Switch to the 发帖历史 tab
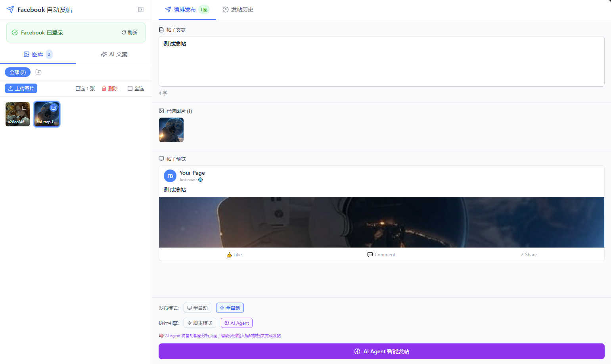This screenshot has width=611, height=364. pos(238,10)
